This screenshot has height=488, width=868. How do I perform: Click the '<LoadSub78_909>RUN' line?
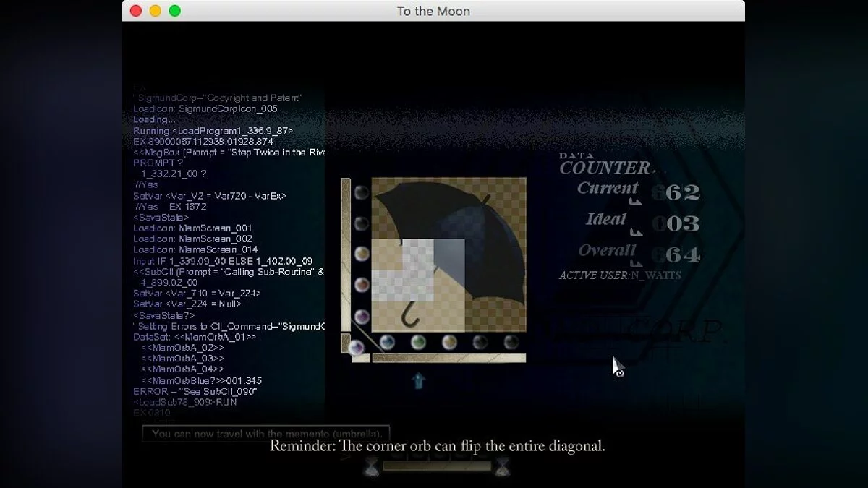pos(184,402)
